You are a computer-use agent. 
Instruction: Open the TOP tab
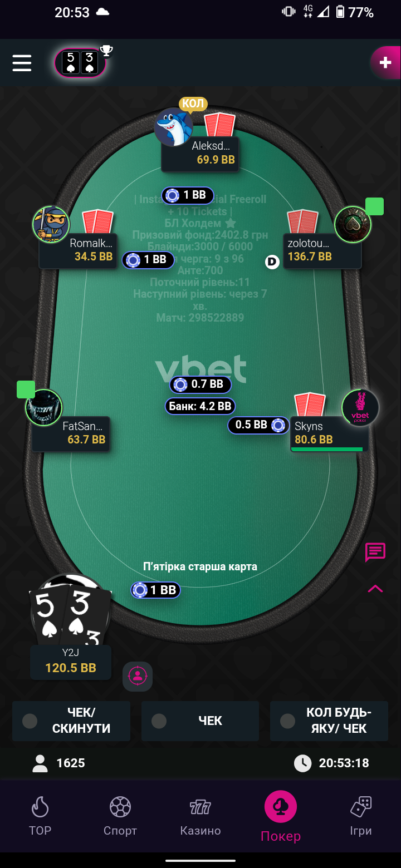40,816
